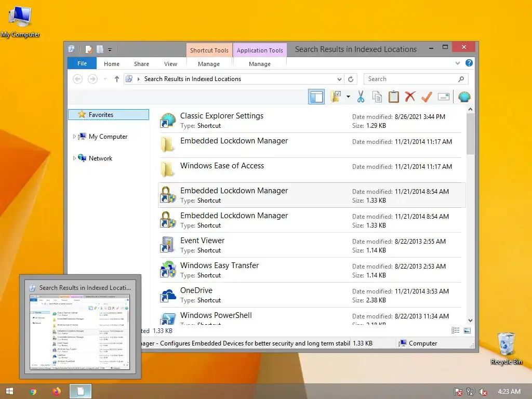Click the red X Delete icon
This screenshot has height=399, width=532.
(x=410, y=97)
